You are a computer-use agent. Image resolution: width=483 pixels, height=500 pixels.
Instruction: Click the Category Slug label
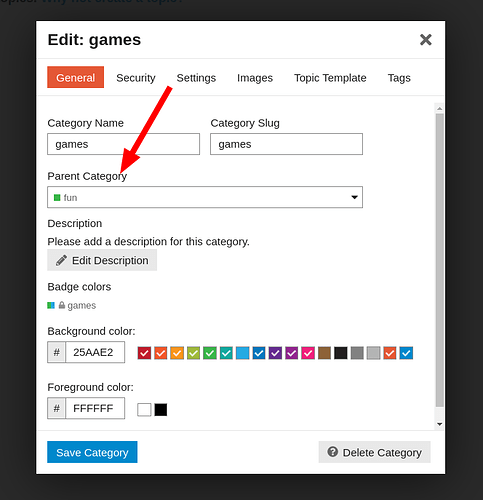[245, 123]
